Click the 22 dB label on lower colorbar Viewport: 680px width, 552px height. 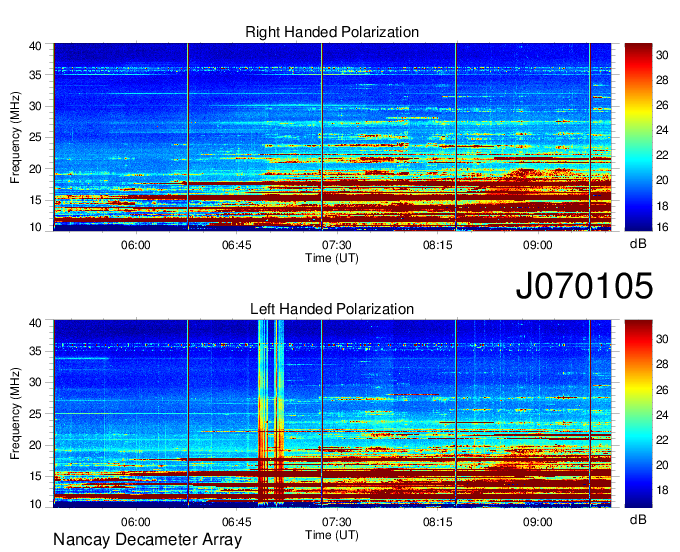pos(662,440)
